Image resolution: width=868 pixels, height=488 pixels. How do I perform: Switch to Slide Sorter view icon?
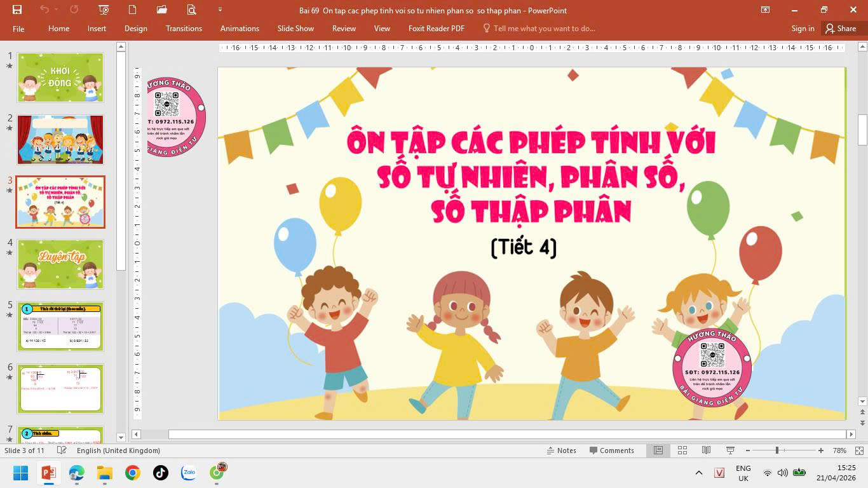tap(682, 451)
